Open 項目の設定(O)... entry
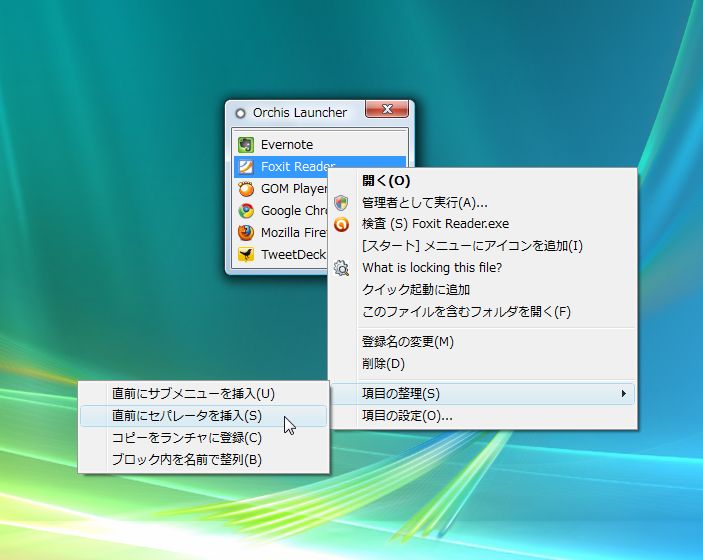This screenshot has width=703, height=560. point(483,416)
